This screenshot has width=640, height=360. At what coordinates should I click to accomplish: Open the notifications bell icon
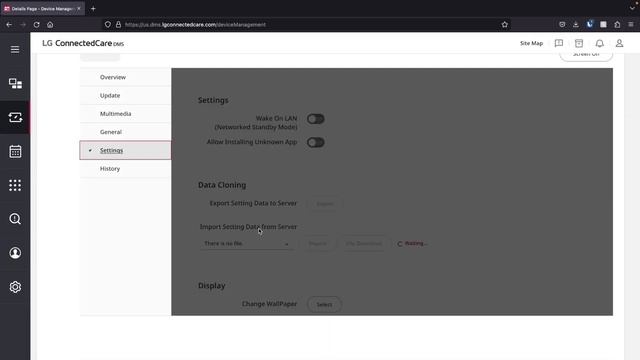coord(599,43)
